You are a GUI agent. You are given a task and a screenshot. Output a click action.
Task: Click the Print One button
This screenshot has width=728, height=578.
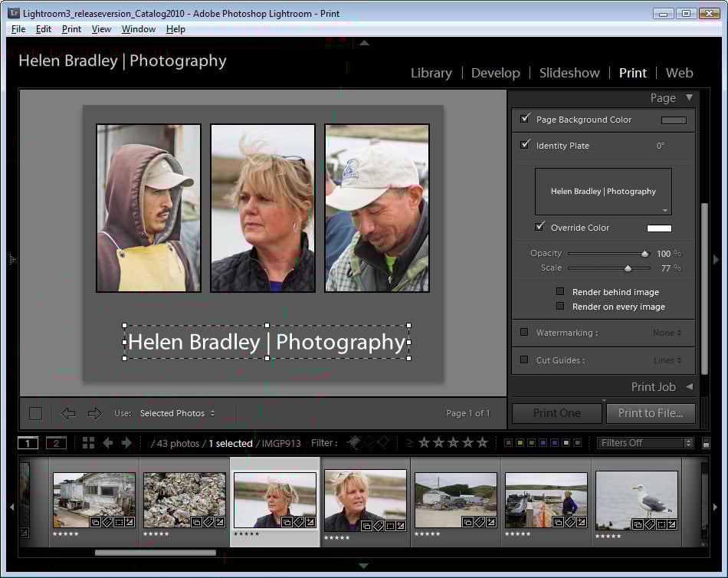(x=557, y=413)
